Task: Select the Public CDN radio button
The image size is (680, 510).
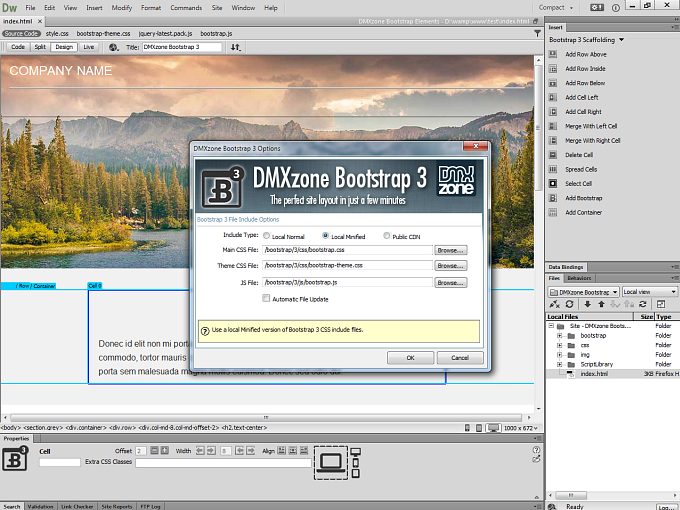Action: click(x=386, y=235)
